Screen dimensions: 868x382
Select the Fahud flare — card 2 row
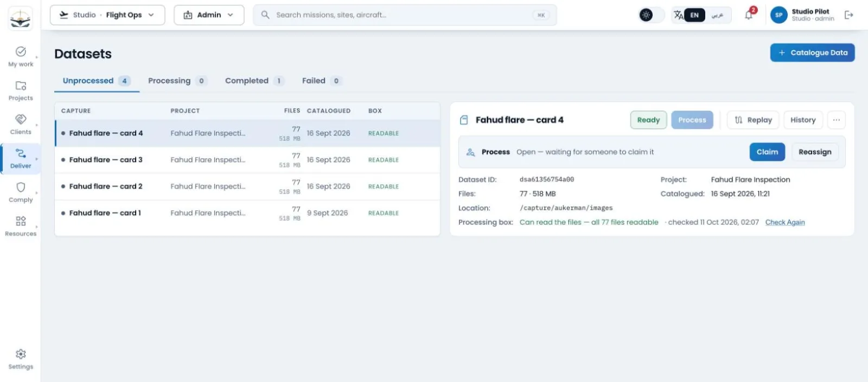pos(247,186)
